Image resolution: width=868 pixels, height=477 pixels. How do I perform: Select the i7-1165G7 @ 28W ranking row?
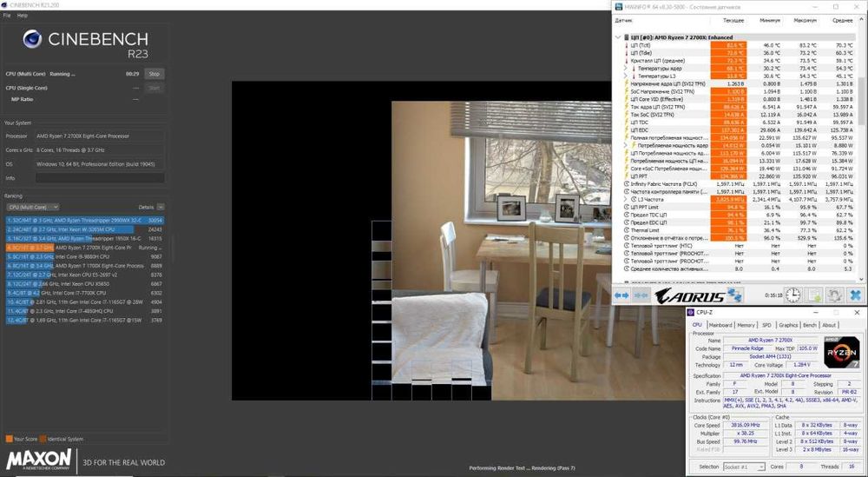click(x=85, y=302)
